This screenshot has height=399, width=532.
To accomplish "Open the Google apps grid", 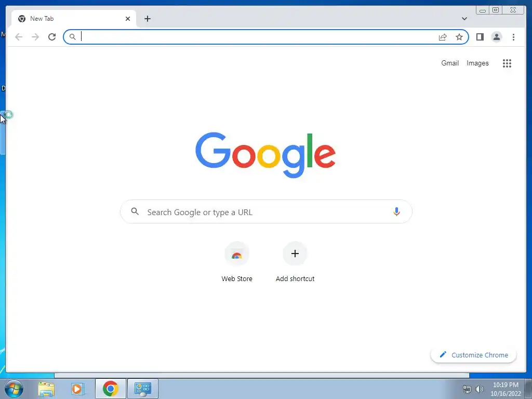I will [507, 63].
